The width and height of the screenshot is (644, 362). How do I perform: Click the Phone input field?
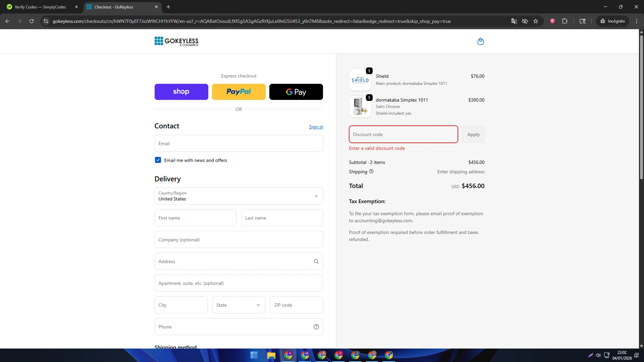click(x=239, y=327)
